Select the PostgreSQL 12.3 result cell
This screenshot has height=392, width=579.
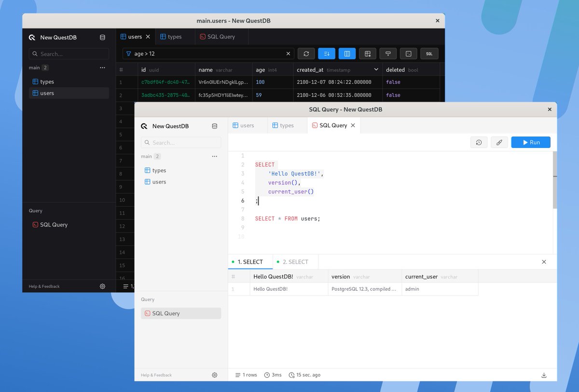pyautogui.click(x=365, y=289)
